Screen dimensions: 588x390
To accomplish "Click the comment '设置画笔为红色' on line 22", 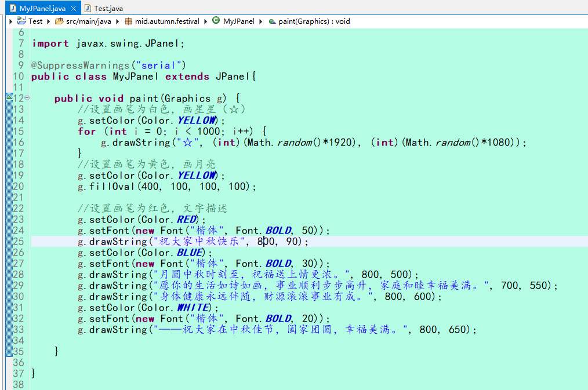I will click(x=129, y=208).
